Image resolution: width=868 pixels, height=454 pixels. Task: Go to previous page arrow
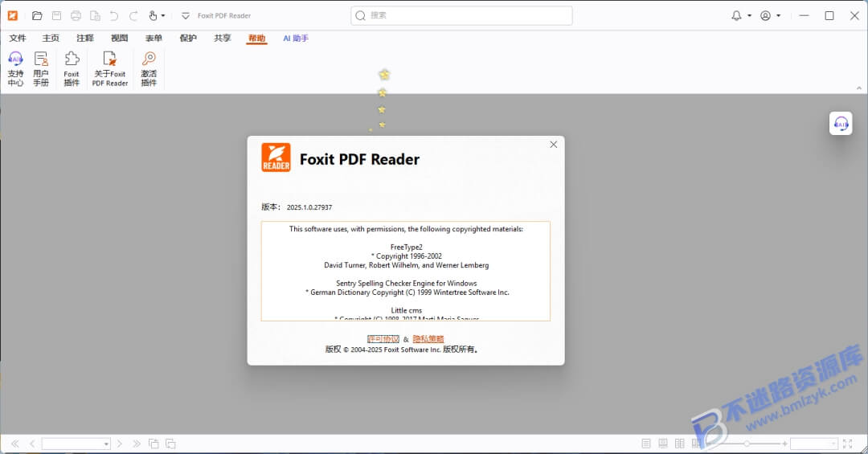coord(32,444)
